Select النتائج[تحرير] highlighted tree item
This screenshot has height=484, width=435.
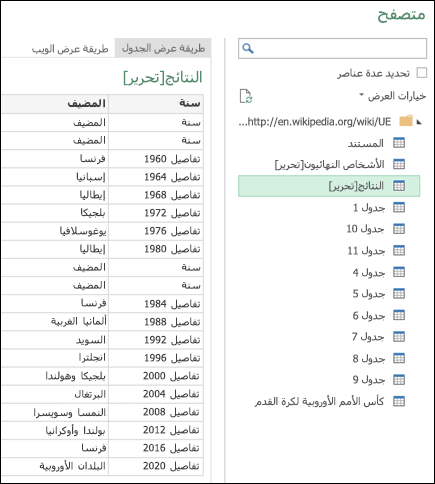tap(329, 186)
